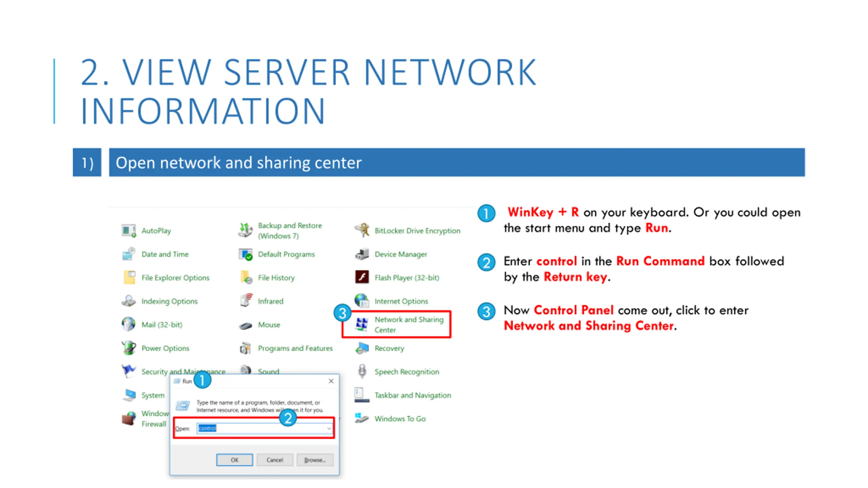Click the Power Options link
This screenshot has height=488, width=868.
(165, 348)
